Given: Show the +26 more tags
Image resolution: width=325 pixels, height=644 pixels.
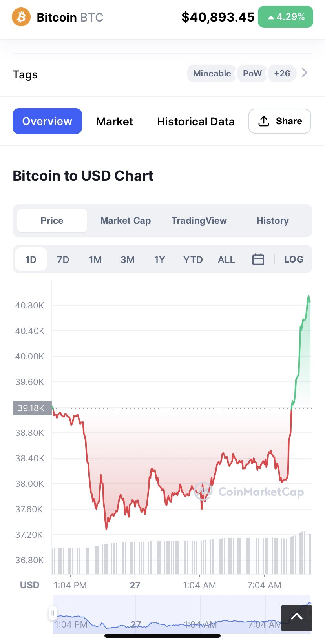Looking at the screenshot, I should click(282, 73).
